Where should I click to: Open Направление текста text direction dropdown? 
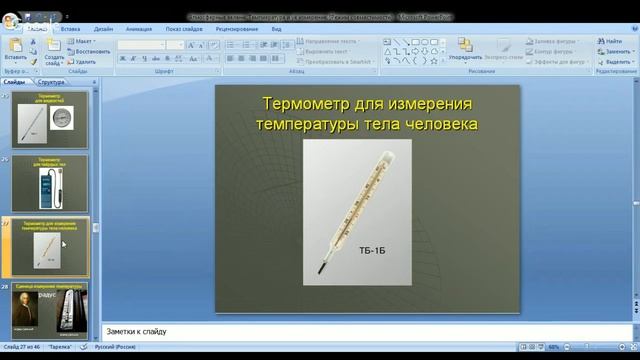328,41
